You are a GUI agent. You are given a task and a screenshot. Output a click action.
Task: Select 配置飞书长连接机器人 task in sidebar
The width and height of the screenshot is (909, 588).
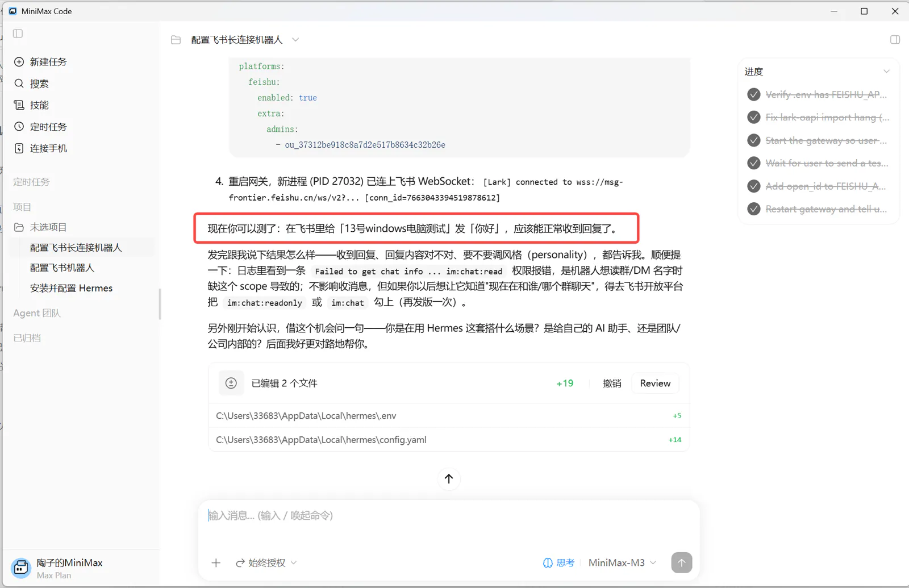click(82, 248)
